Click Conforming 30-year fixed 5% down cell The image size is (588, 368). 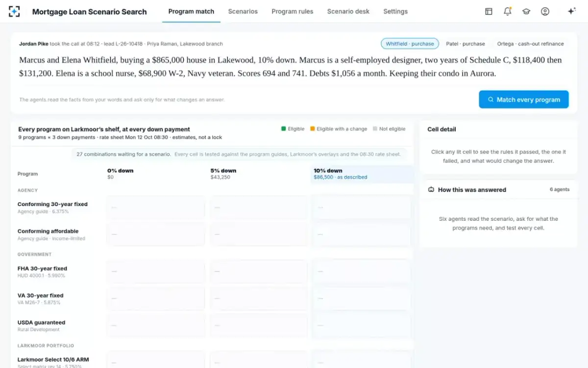click(x=259, y=208)
